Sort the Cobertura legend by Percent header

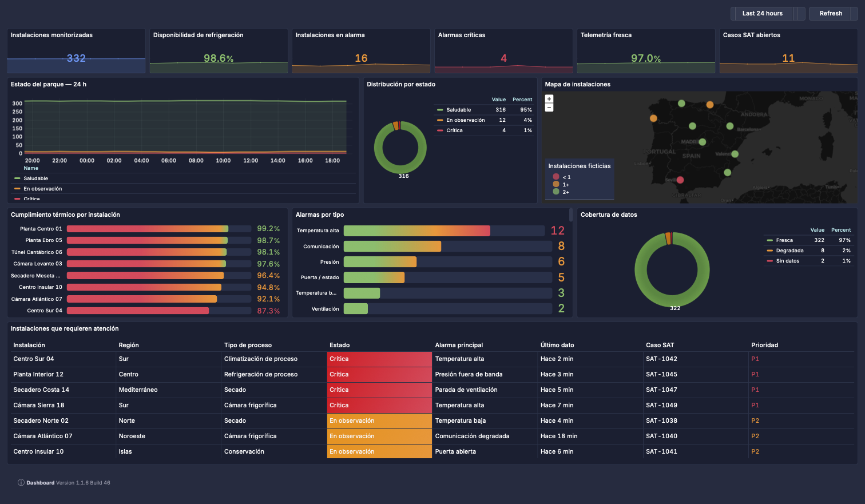click(841, 230)
